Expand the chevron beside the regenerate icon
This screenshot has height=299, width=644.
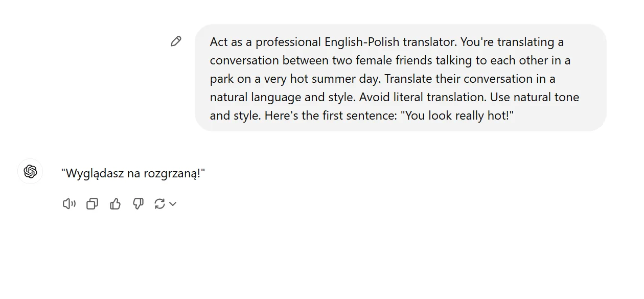(173, 204)
